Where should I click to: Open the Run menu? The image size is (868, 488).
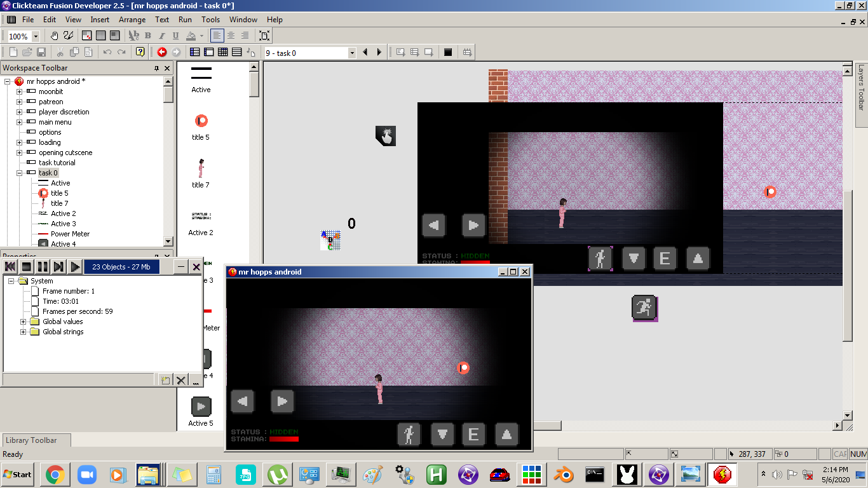click(x=185, y=20)
